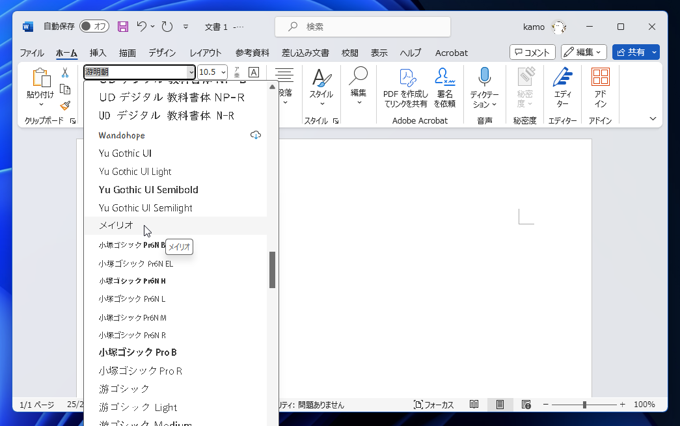Viewport: 680px width, 426px height.
Task: Select Yu Gothic UI Semilight font
Action: click(176, 208)
